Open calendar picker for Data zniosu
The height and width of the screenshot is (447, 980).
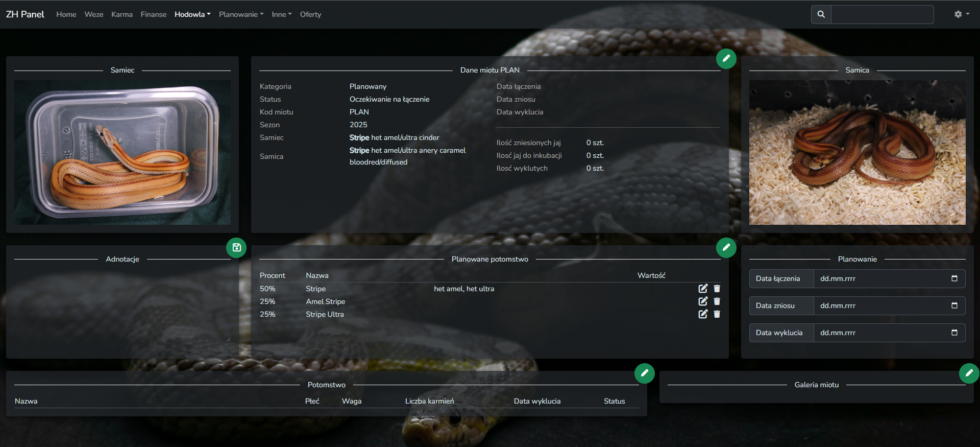954,305
